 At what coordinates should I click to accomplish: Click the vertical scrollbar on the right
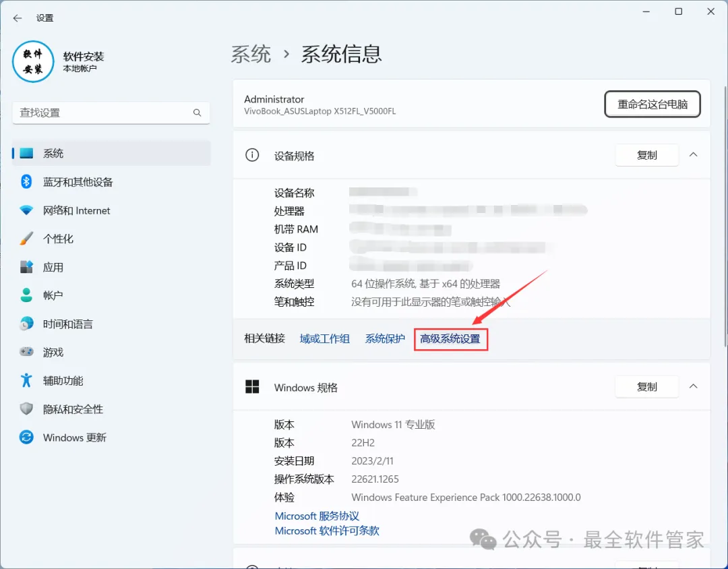(725, 216)
